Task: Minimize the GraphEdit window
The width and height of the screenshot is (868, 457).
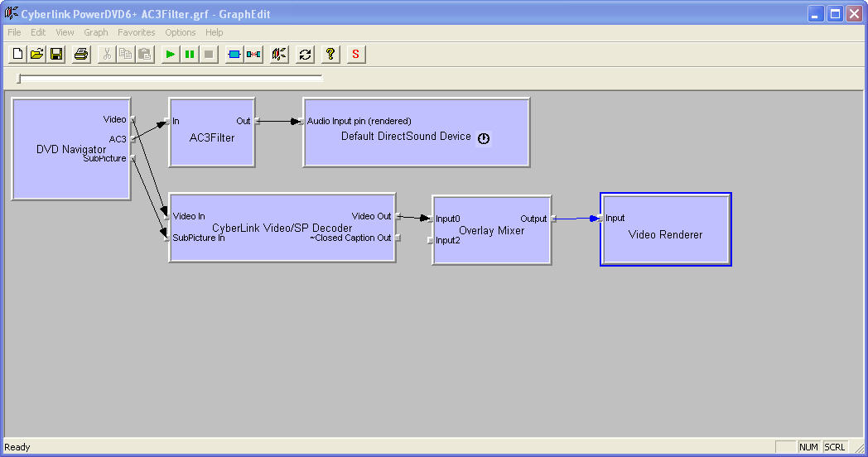Action: [x=816, y=14]
